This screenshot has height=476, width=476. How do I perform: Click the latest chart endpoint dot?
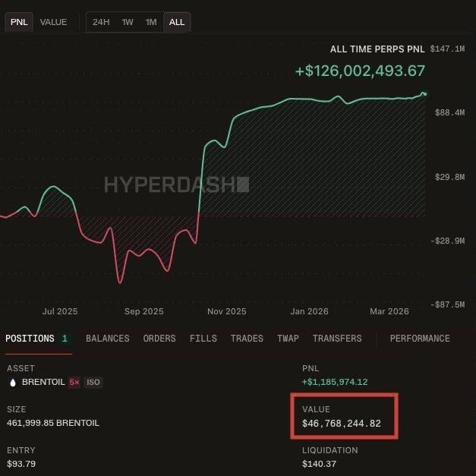click(x=425, y=94)
